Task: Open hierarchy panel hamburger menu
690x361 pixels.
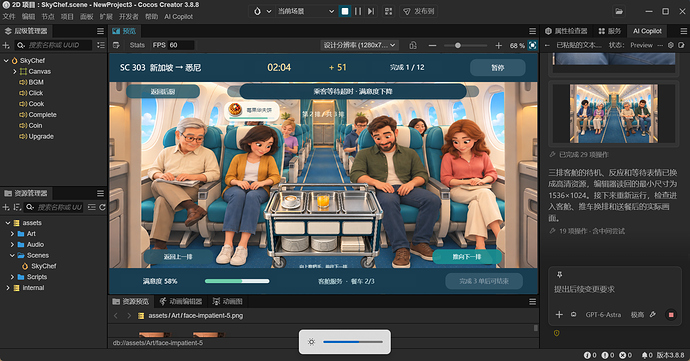Action: pyautogui.click(x=100, y=31)
